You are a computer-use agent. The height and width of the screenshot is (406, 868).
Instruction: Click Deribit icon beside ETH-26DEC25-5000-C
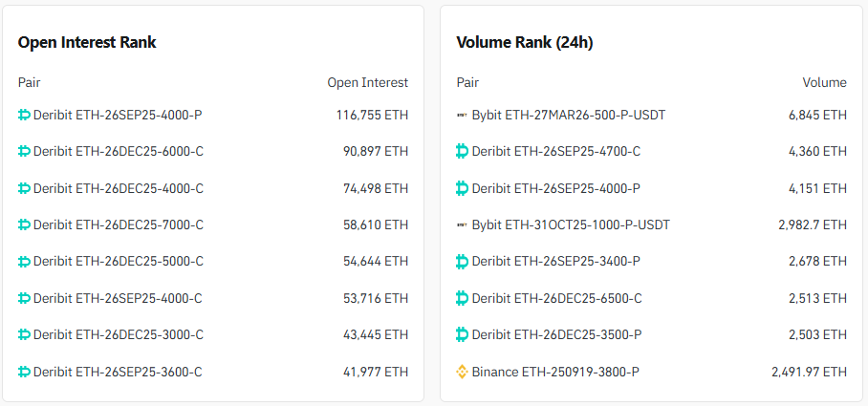pos(24,261)
